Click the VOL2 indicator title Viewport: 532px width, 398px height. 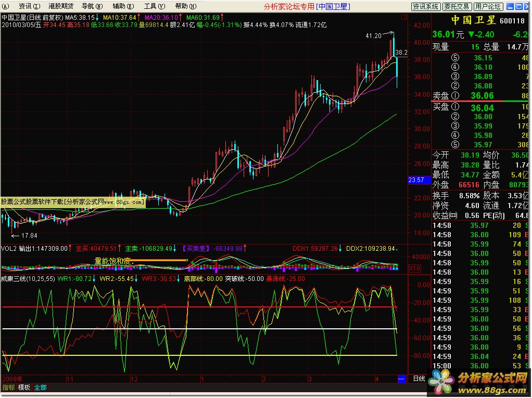coord(9,249)
